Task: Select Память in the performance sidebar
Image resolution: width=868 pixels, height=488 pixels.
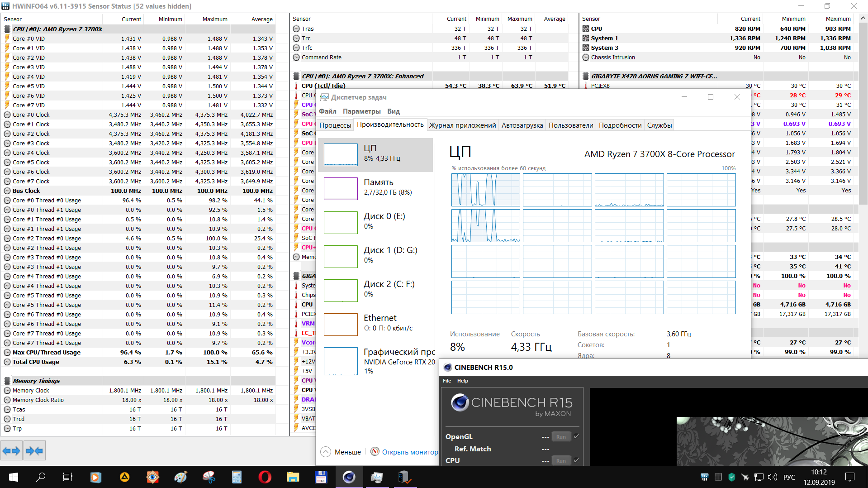Action: pyautogui.click(x=375, y=189)
